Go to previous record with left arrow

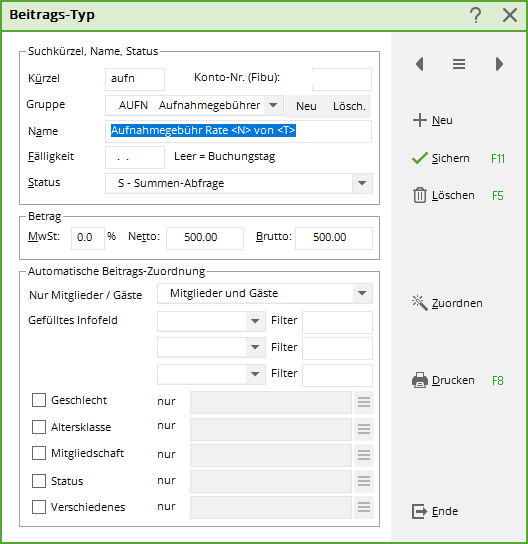click(x=420, y=64)
